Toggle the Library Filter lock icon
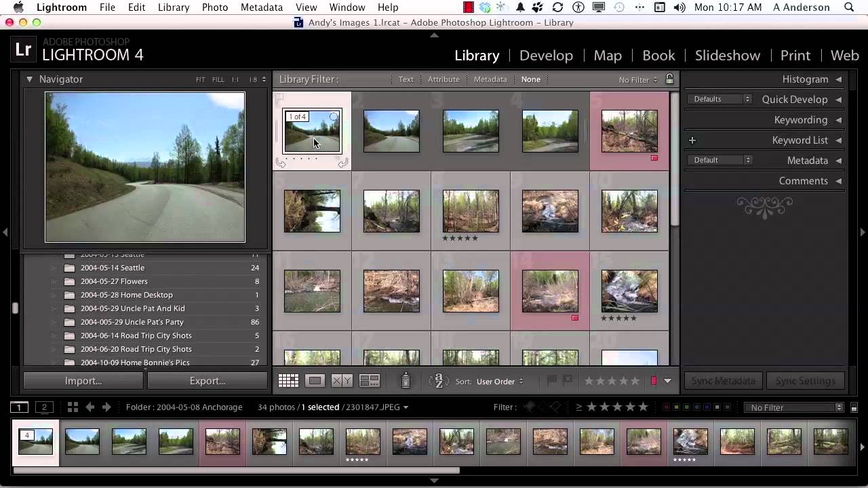The height and width of the screenshot is (488, 868). tap(669, 79)
